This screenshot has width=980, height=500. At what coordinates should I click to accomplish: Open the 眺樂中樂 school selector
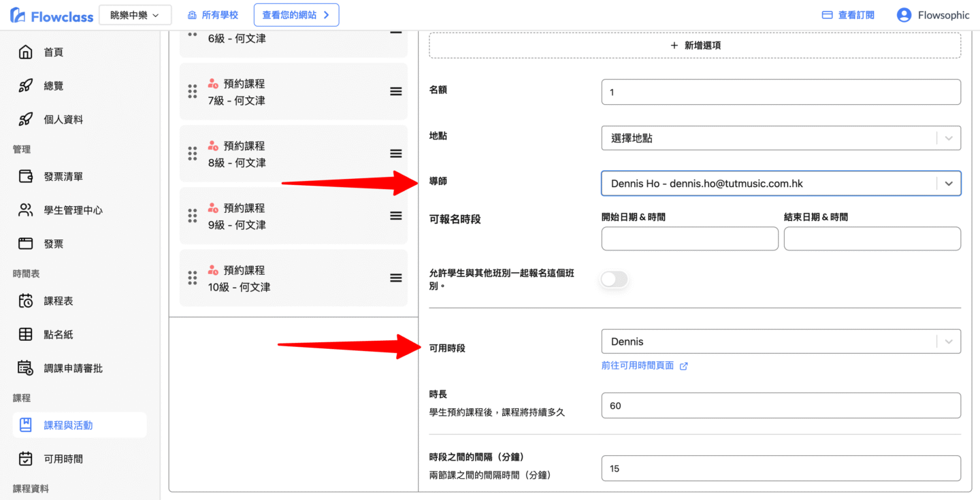tap(135, 15)
